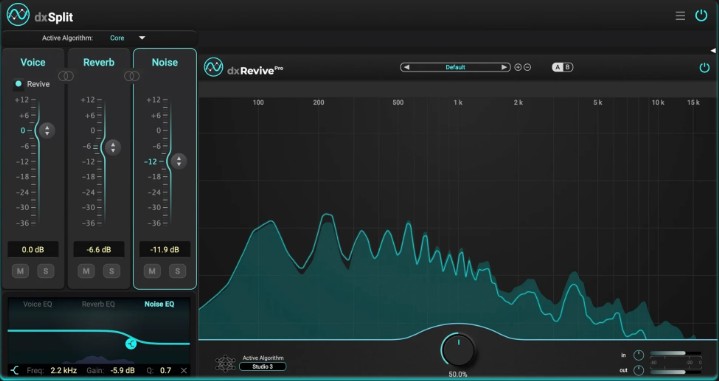
Task: Go to previous preset arrow
Action: point(406,67)
